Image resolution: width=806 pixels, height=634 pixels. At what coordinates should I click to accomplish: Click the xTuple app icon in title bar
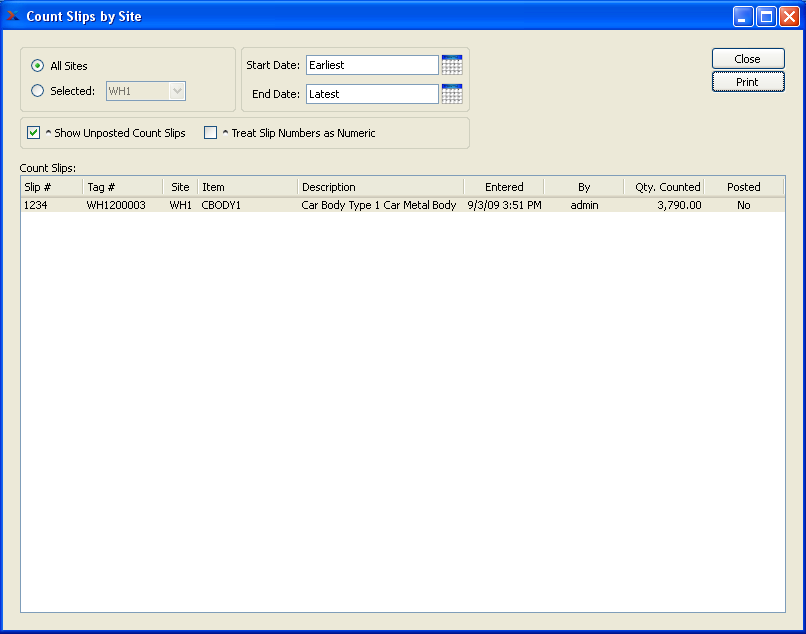tap(13, 16)
